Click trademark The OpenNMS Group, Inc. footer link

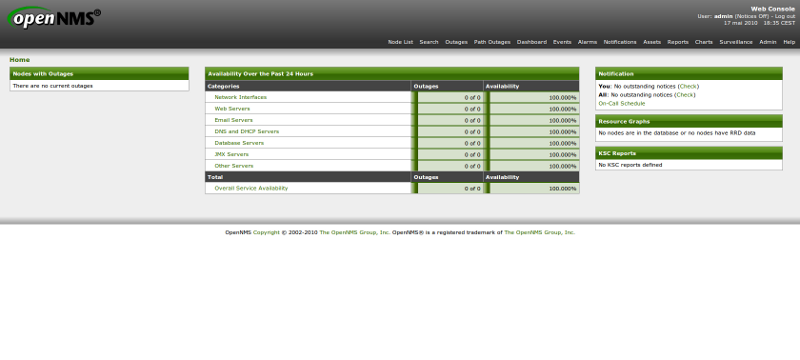click(x=540, y=232)
